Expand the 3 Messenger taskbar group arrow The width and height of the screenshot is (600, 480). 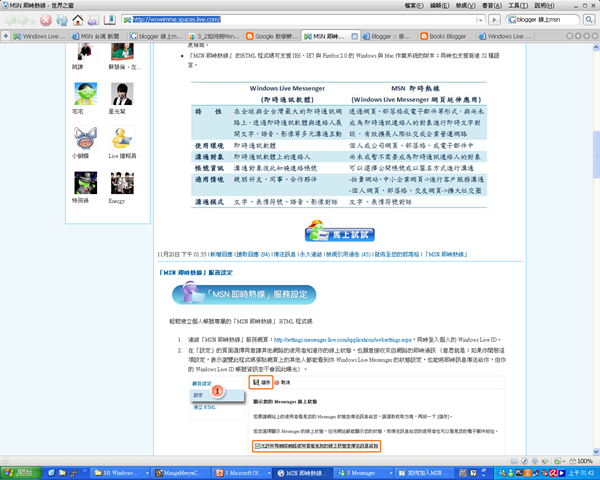(390, 473)
